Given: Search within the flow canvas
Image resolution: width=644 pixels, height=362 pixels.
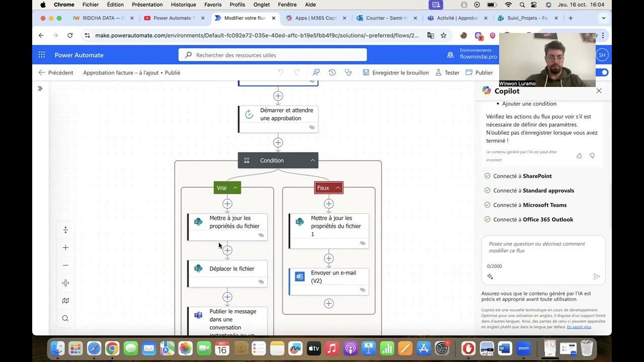Looking at the screenshot, I should 65,318.
